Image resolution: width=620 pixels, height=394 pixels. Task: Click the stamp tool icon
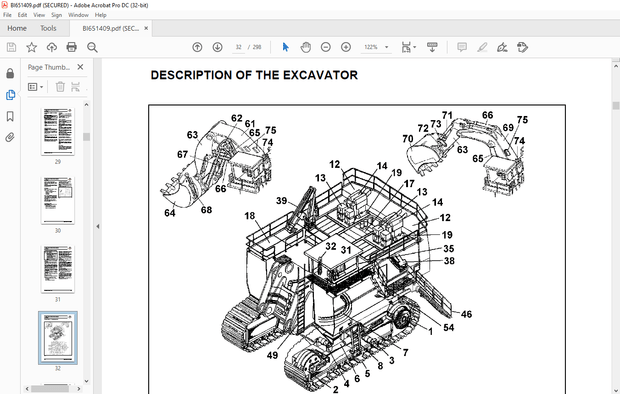click(x=522, y=47)
